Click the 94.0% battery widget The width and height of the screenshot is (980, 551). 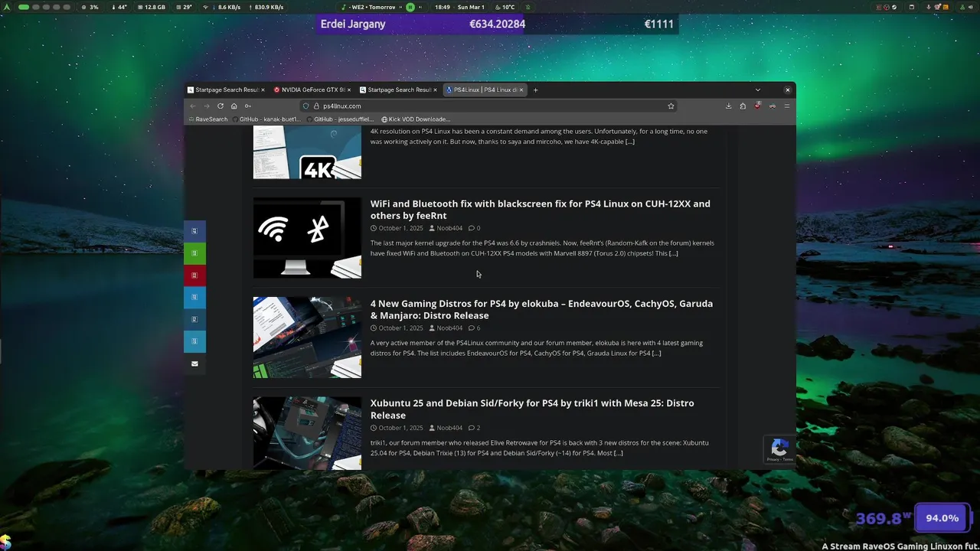942,518
